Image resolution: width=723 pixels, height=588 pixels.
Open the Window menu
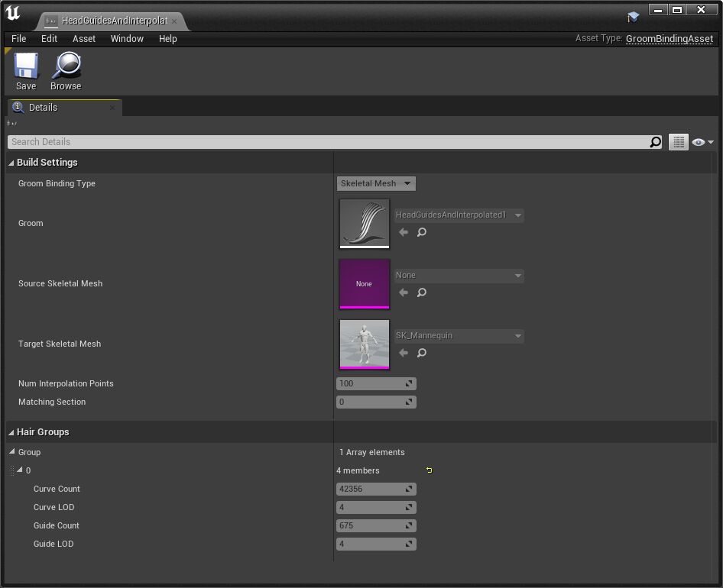pos(127,39)
